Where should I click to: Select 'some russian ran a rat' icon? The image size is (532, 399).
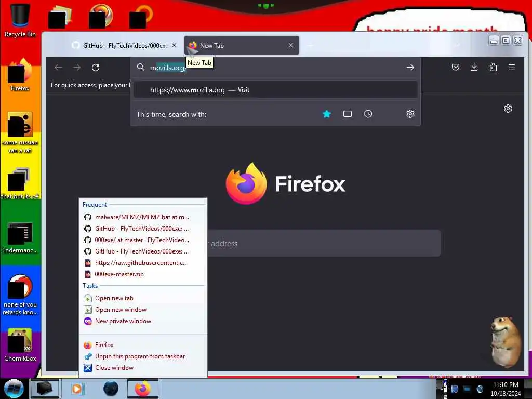[20, 132]
